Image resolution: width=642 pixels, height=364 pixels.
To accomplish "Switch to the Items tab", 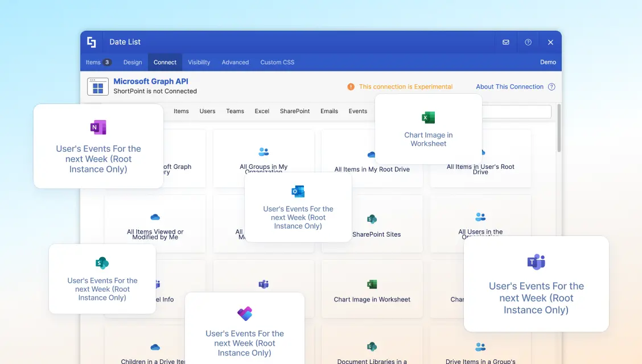I will [98, 62].
